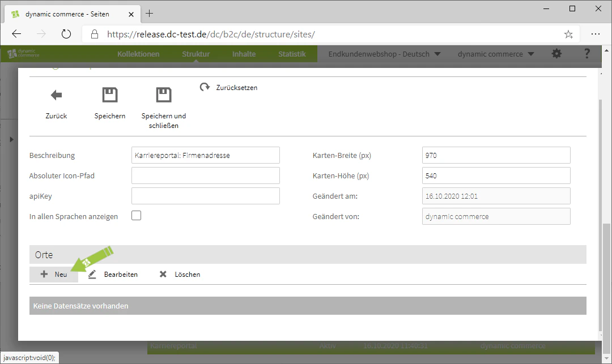Click the apiKey input field
The image size is (612, 364).
pos(205,196)
